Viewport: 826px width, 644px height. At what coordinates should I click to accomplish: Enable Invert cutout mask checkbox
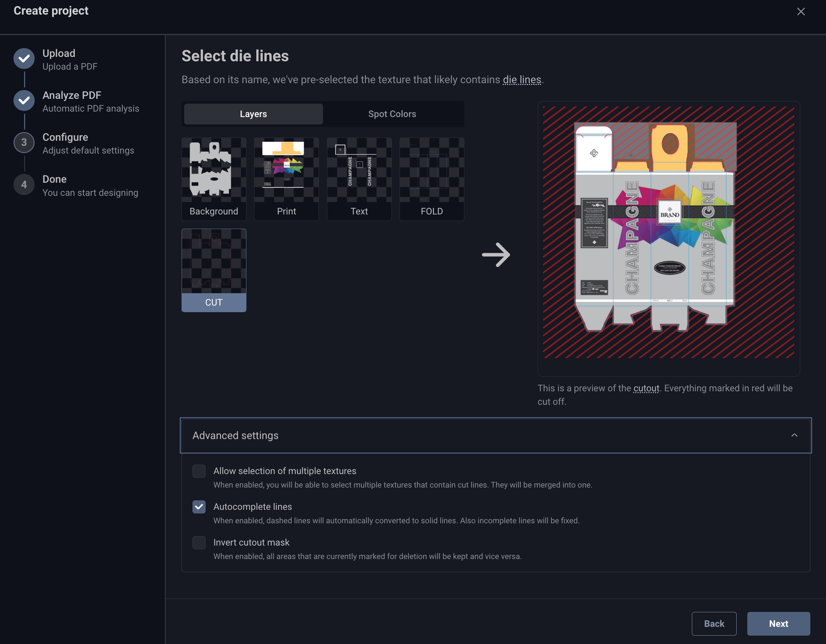click(x=199, y=543)
